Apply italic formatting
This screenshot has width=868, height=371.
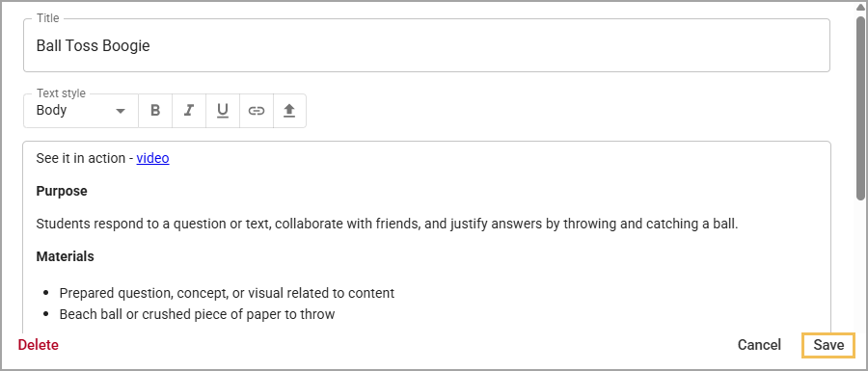189,111
